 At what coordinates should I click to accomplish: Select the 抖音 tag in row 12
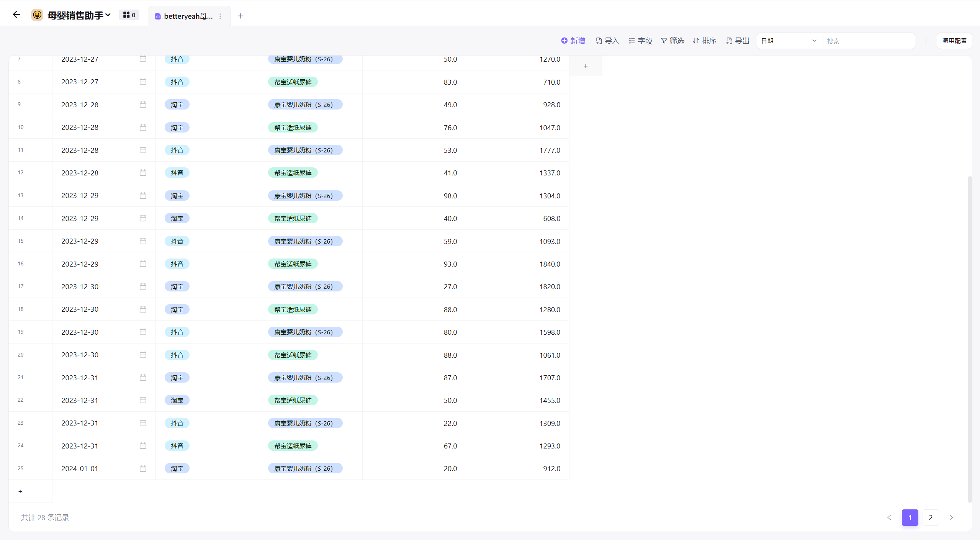[177, 173]
